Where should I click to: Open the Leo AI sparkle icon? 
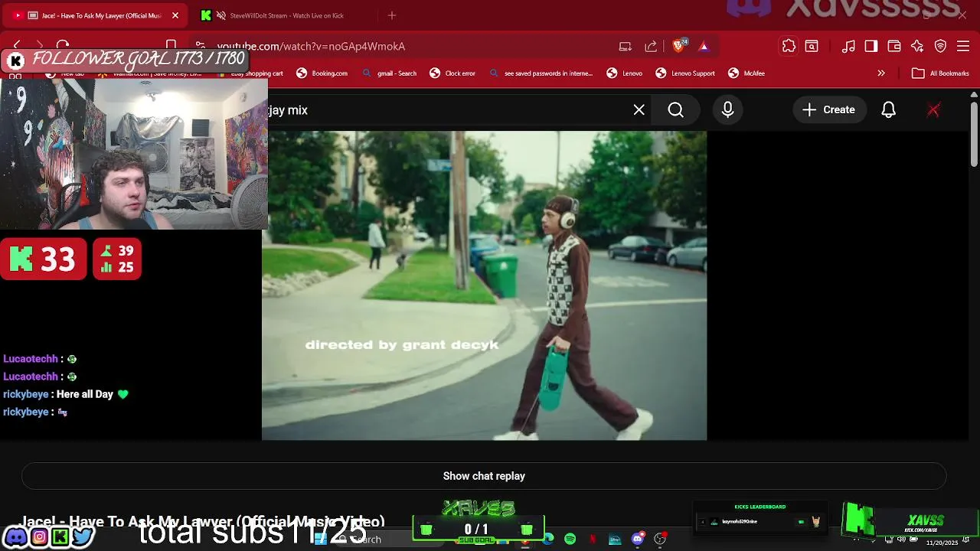click(917, 46)
